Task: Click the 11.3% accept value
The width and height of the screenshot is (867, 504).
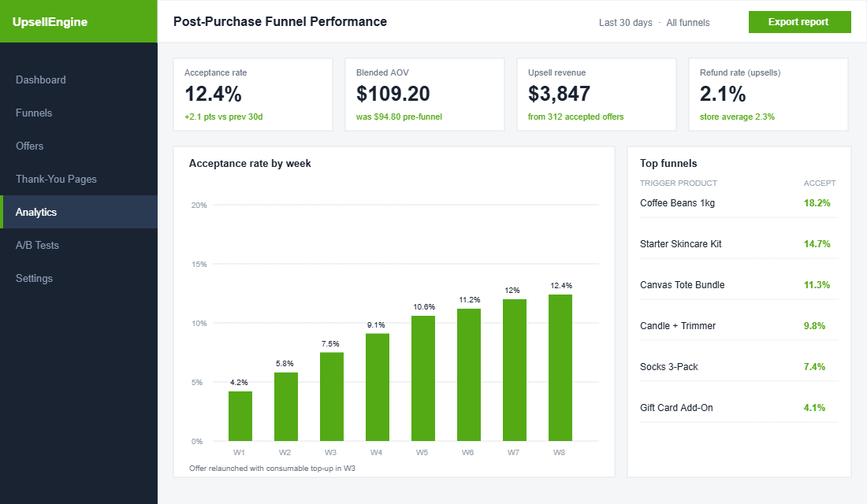Action: [x=817, y=284]
